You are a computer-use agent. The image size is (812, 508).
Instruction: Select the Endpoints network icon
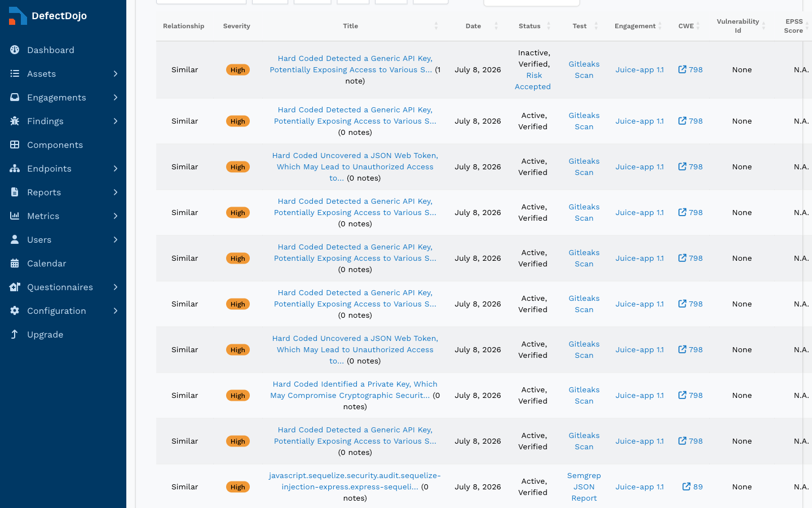tap(15, 168)
